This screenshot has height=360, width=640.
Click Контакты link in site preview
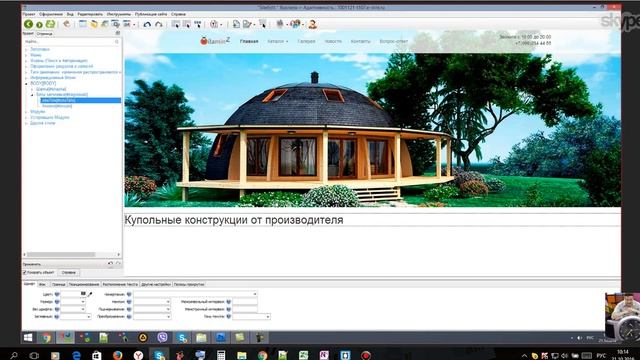point(360,41)
